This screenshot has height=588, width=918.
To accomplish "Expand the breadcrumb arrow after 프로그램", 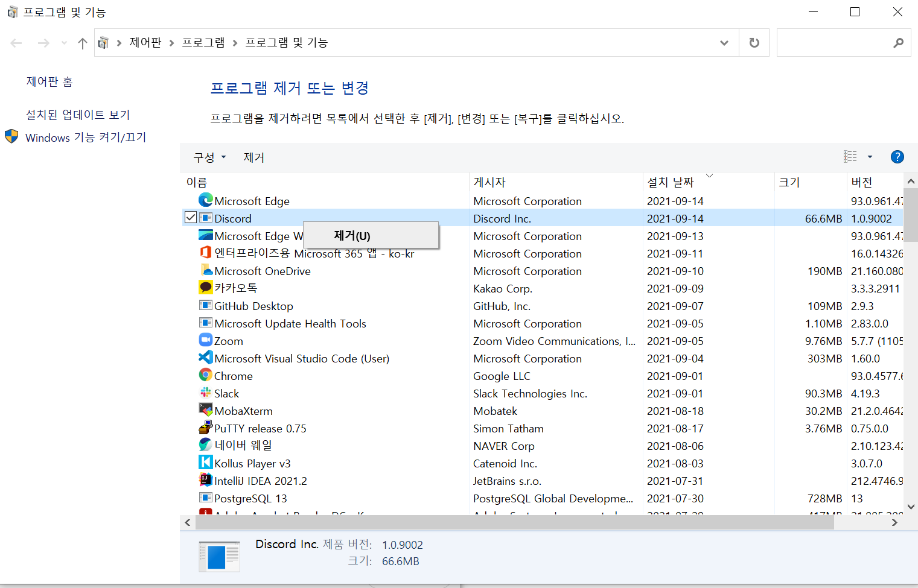I will (235, 43).
